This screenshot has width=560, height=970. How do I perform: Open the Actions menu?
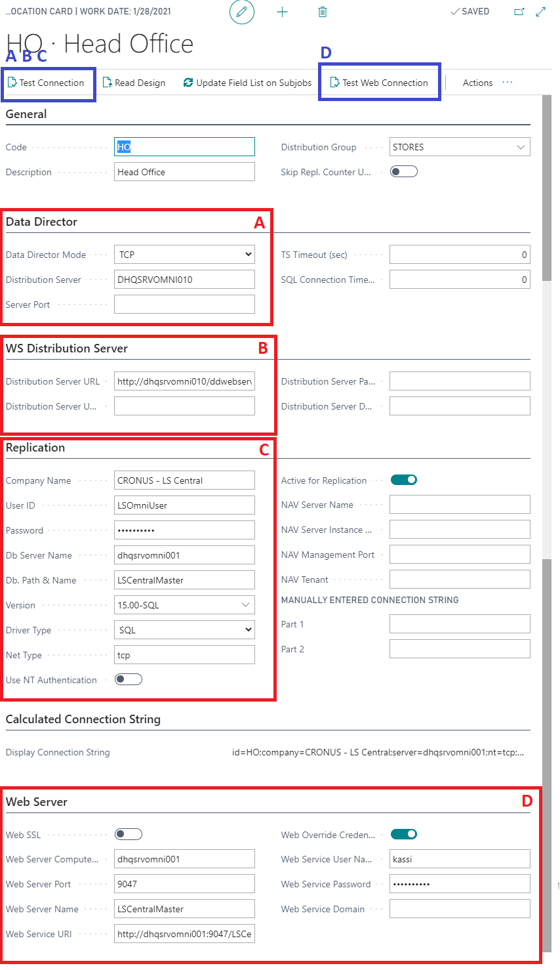(477, 83)
